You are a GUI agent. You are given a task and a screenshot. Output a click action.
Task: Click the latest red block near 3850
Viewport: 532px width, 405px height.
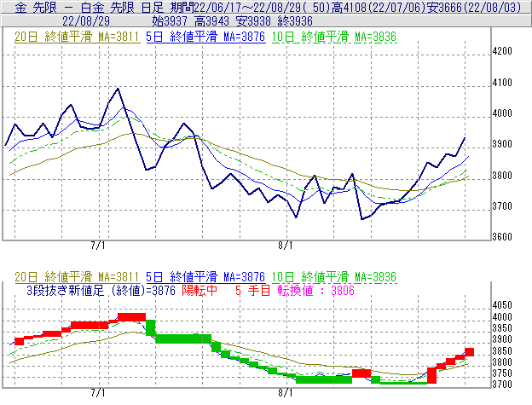coord(469,352)
